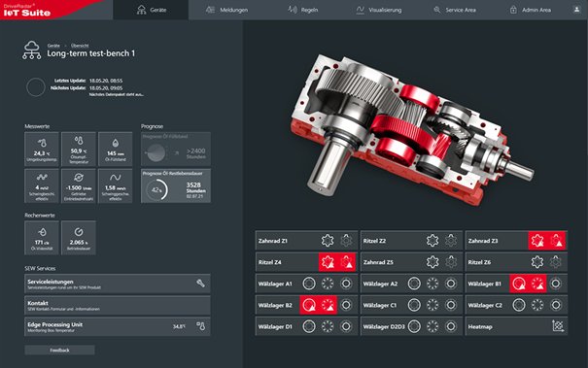The image size is (588, 368).
Task: Click the Long-term test-bench 1 title
Action: click(90, 53)
